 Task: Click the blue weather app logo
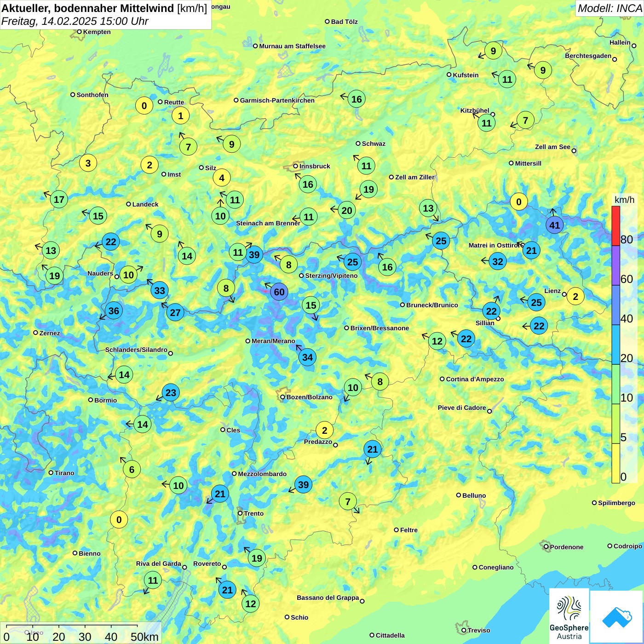tap(617, 617)
